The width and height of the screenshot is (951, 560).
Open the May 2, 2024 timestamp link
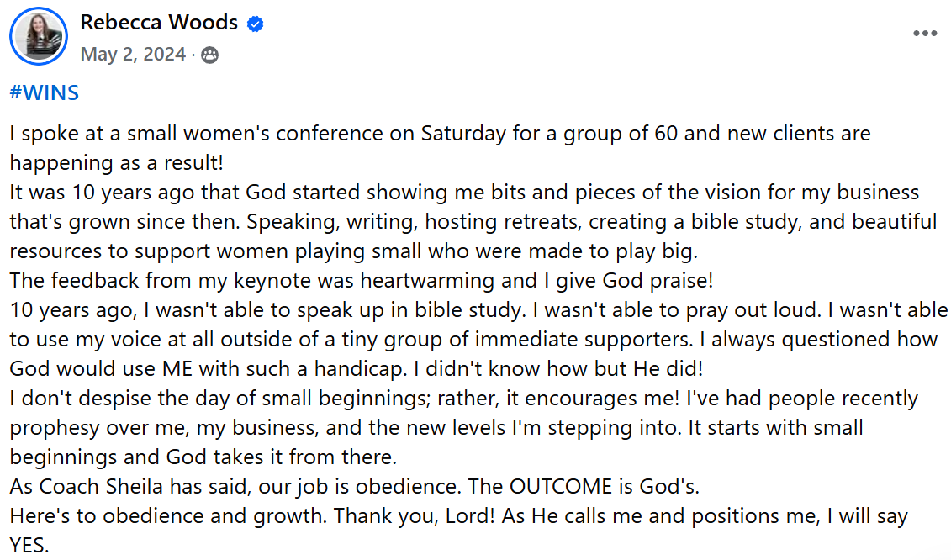[133, 54]
